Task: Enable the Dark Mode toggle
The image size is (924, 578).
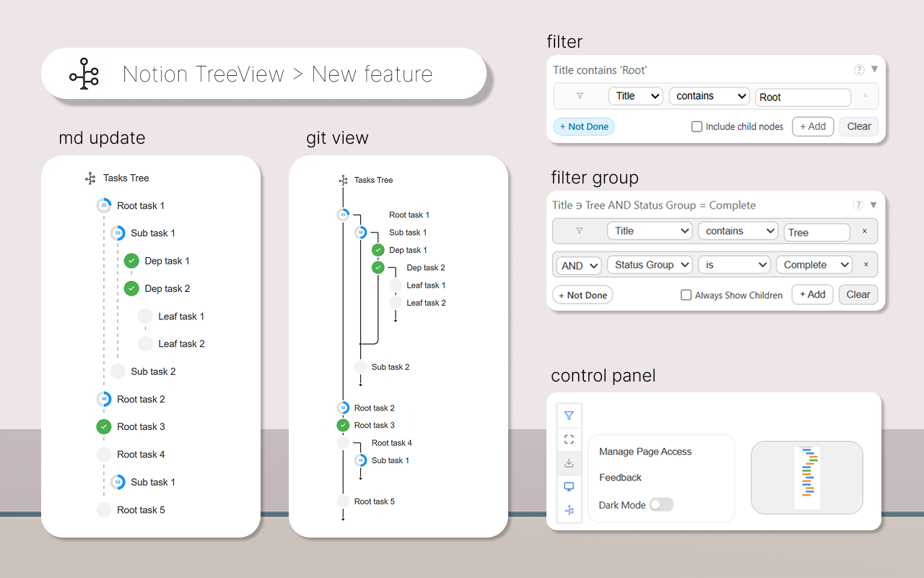Action: point(661,504)
